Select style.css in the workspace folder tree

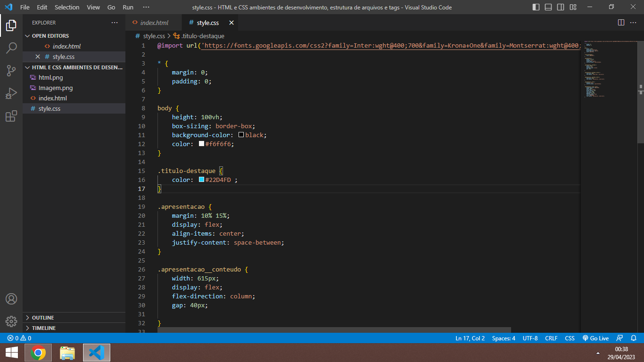pyautogui.click(x=74, y=108)
